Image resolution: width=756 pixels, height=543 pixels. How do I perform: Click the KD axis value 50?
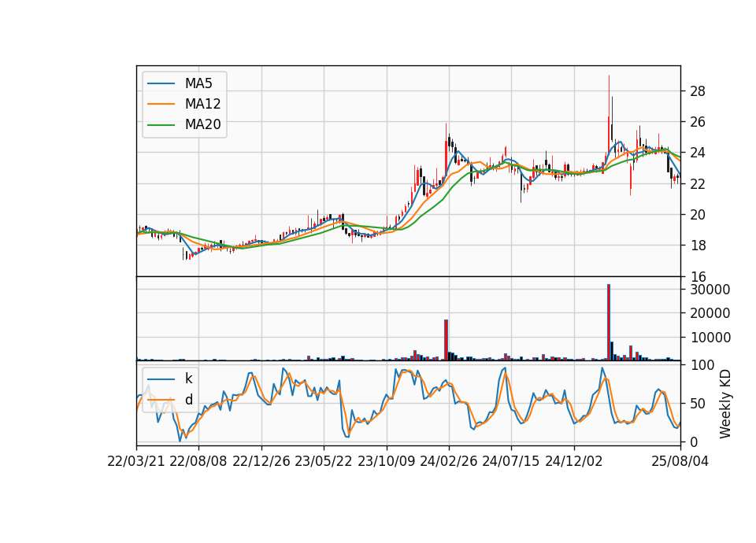(x=698, y=403)
